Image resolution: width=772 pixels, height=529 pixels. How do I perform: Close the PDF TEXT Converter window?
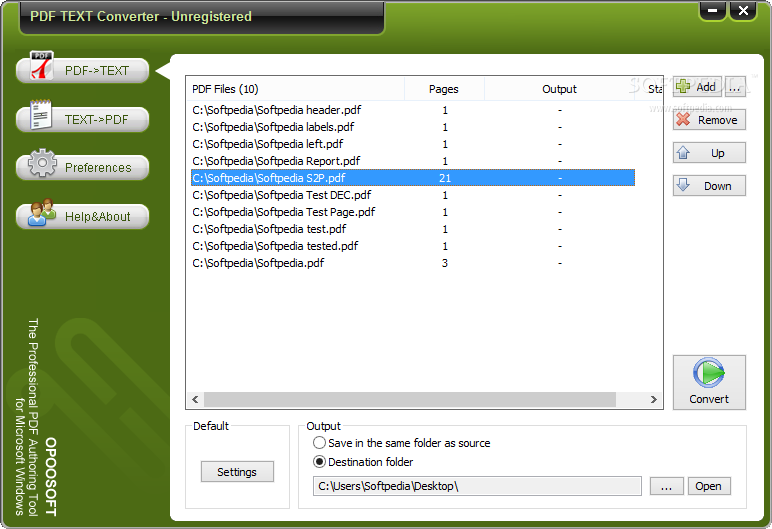pyautogui.click(x=743, y=10)
